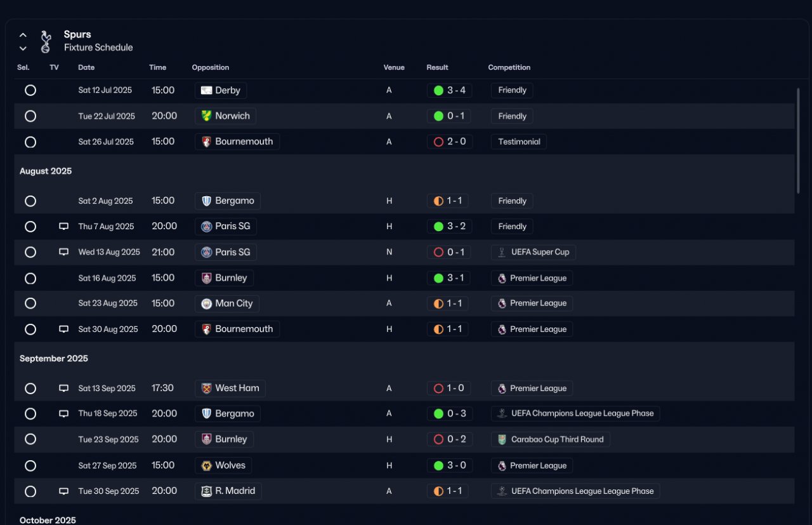Click the Man City club badge

[x=206, y=303]
